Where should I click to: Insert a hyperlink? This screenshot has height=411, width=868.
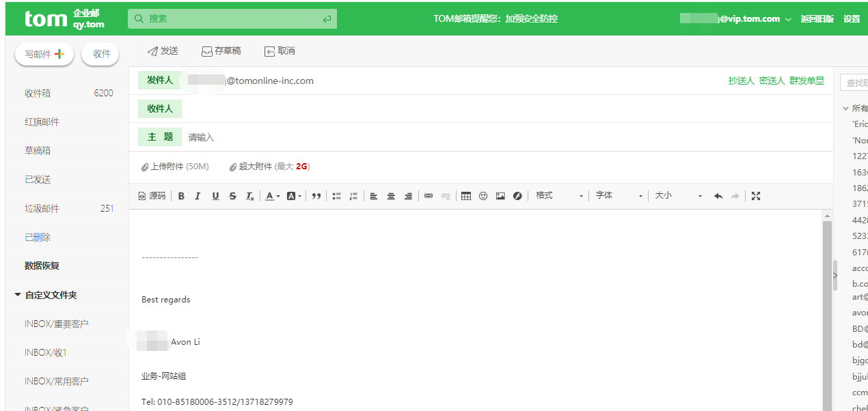[429, 196]
